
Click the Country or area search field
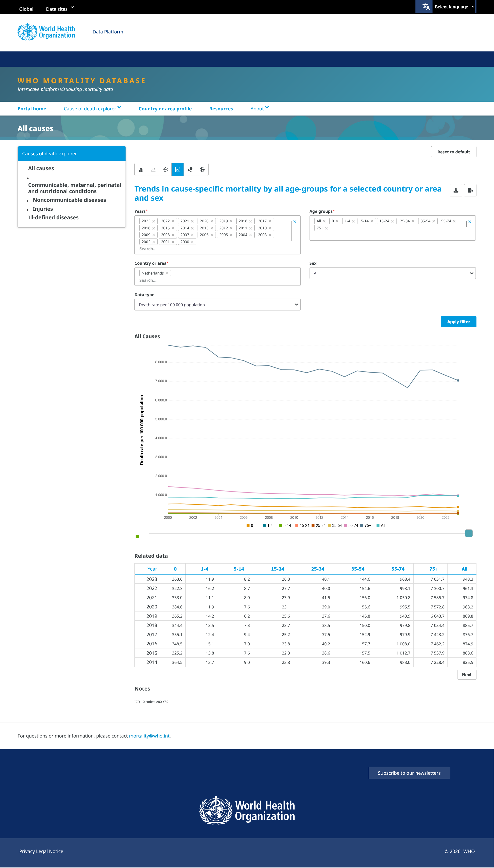tap(217, 280)
